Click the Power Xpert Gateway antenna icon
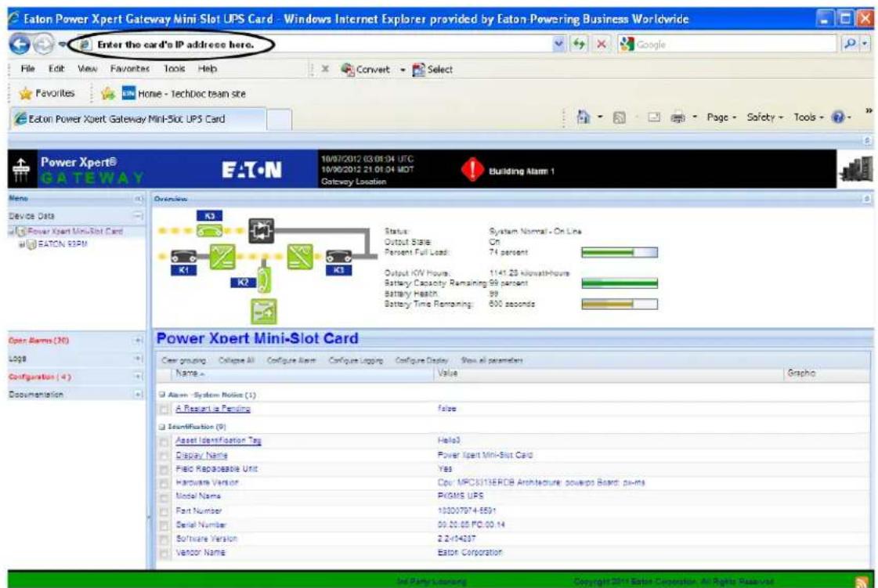The width and height of the screenshot is (878, 588). pos(20,170)
